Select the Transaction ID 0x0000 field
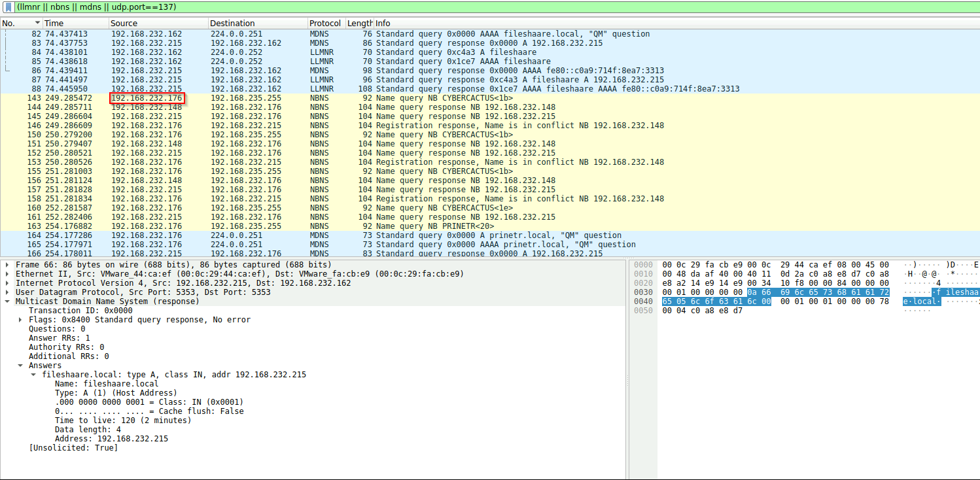980x480 pixels. click(x=80, y=311)
